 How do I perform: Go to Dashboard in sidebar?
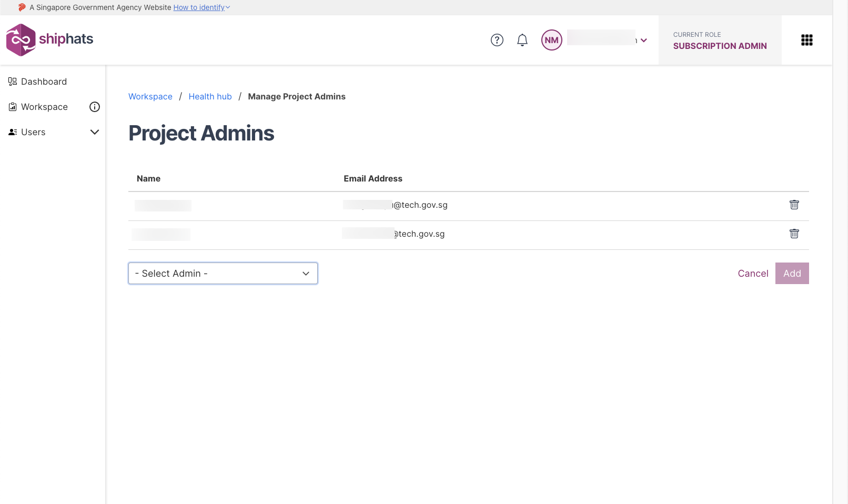(x=44, y=82)
